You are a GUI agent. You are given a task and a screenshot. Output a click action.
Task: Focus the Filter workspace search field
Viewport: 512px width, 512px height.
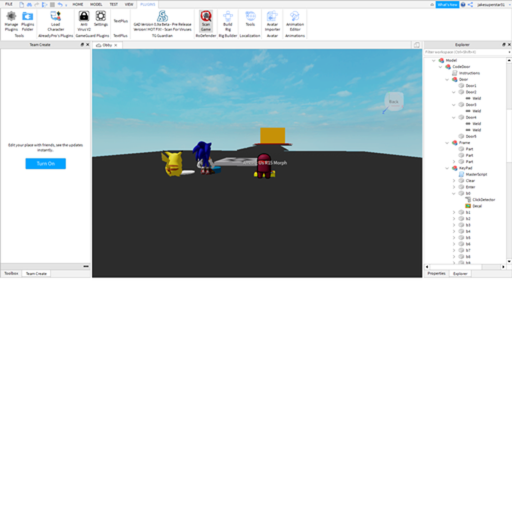pyautogui.click(x=465, y=52)
